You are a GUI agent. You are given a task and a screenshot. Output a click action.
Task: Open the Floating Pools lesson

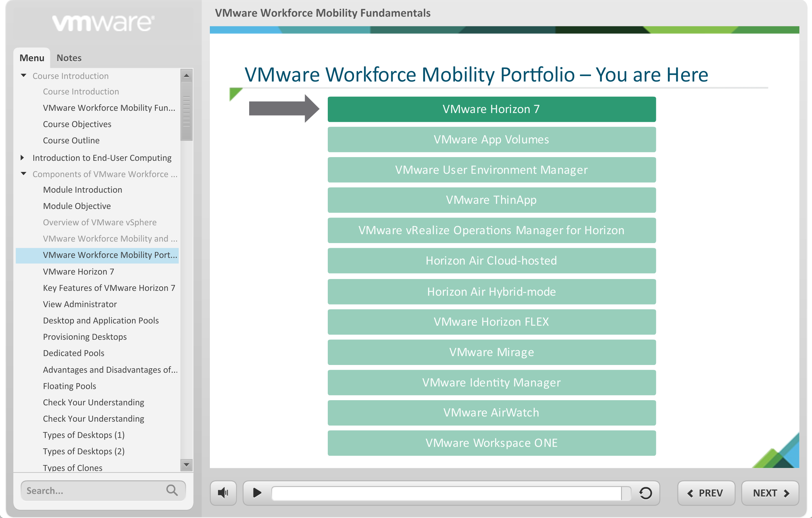69,386
